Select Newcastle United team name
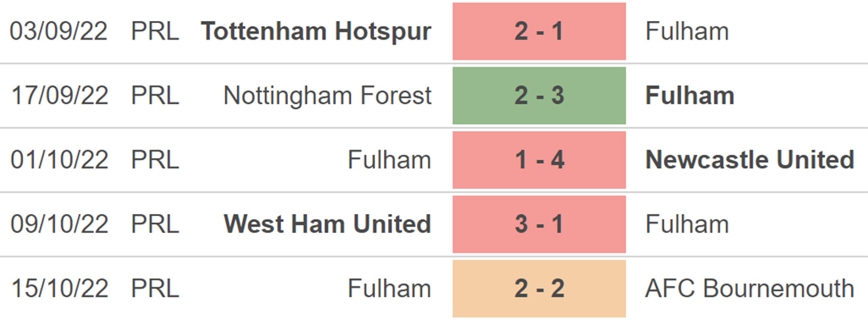This screenshot has height=320, width=868. pos(750,160)
